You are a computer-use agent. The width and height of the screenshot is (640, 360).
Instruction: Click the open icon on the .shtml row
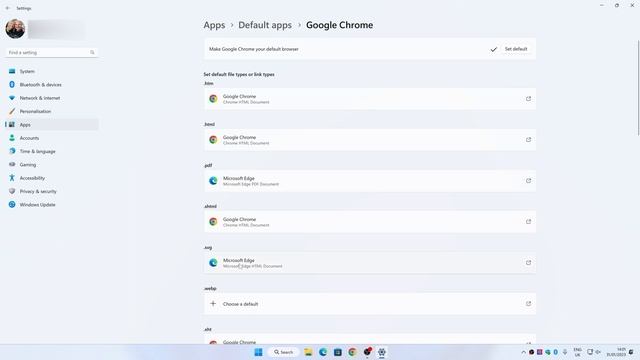tap(528, 222)
